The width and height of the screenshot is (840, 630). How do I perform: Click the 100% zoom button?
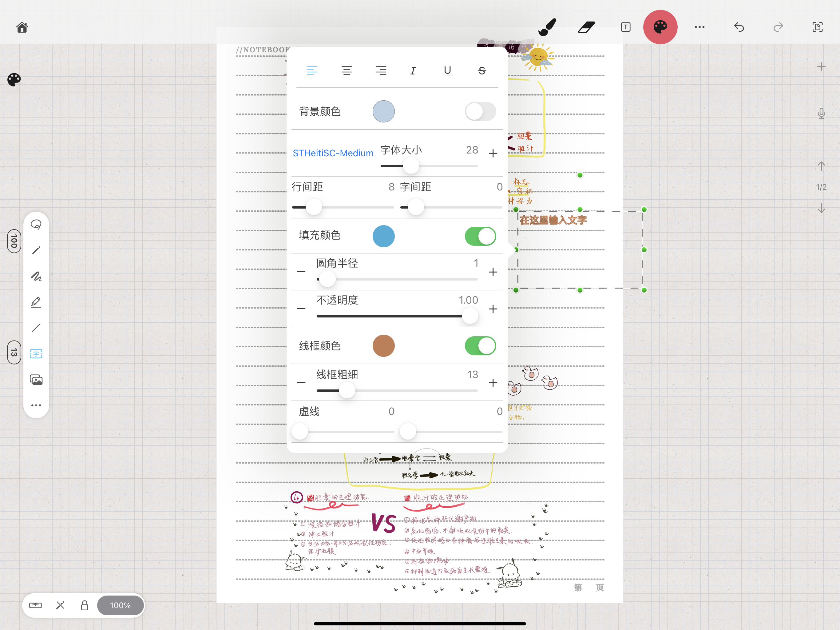click(x=121, y=605)
